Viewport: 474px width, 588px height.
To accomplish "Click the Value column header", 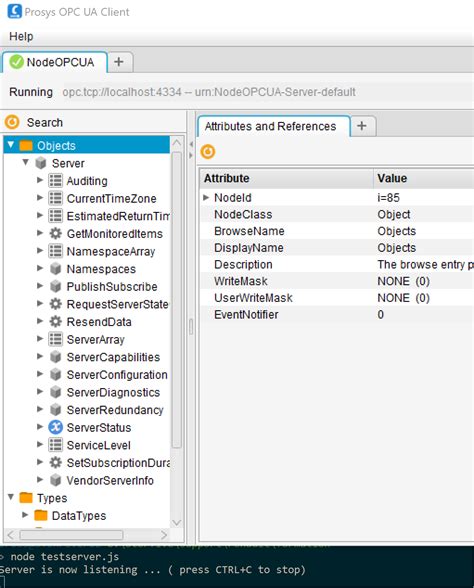I will [424, 178].
